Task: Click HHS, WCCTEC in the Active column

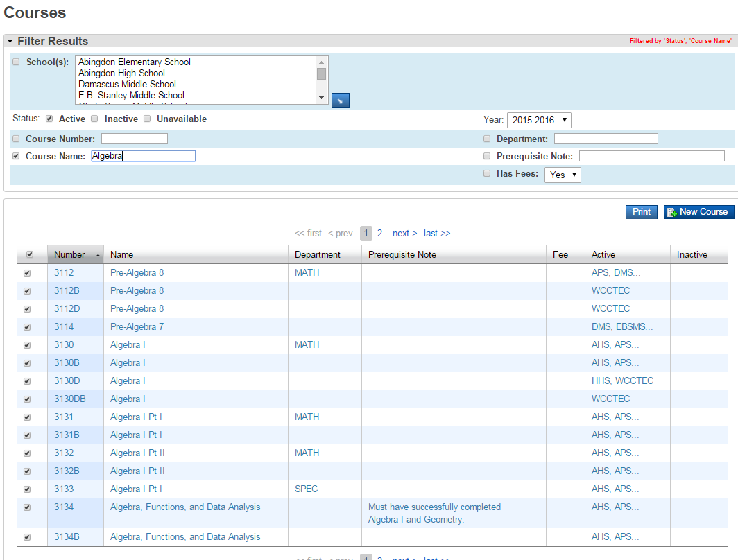Action: click(623, 381)
